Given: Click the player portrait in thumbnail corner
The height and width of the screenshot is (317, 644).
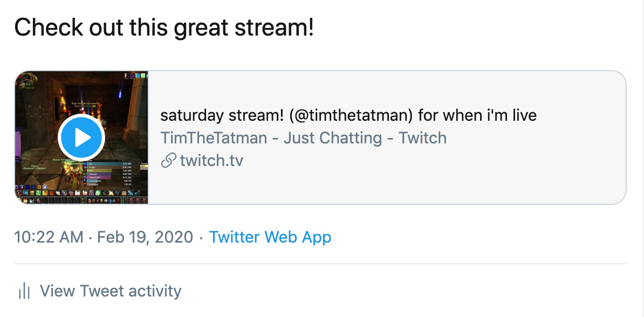Looking at the screenshot, I should [x=25, y=82].
